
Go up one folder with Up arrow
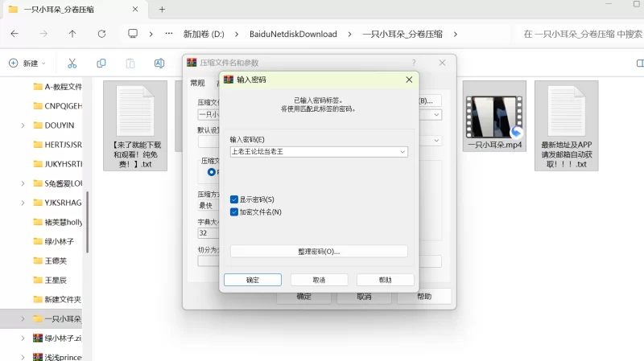[72, 34]
